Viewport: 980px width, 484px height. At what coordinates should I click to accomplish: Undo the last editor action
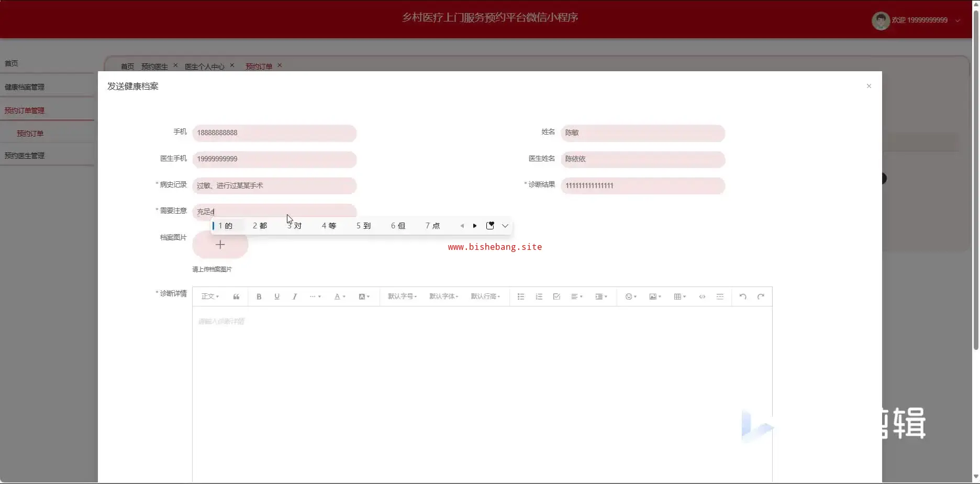point(743,296)
